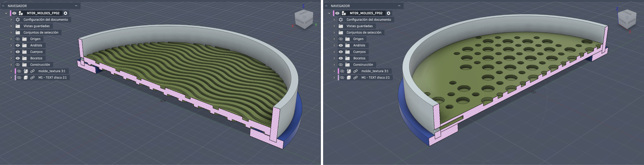
Task: Collapse the right NAVEGADOR panel using the double-arrow
Action: click(326, 6)
